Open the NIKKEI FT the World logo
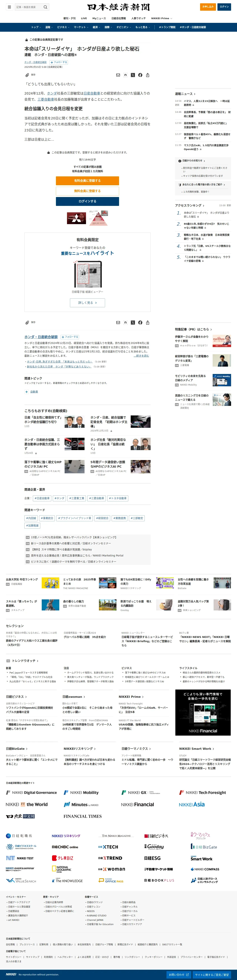 tap(27, 804)
